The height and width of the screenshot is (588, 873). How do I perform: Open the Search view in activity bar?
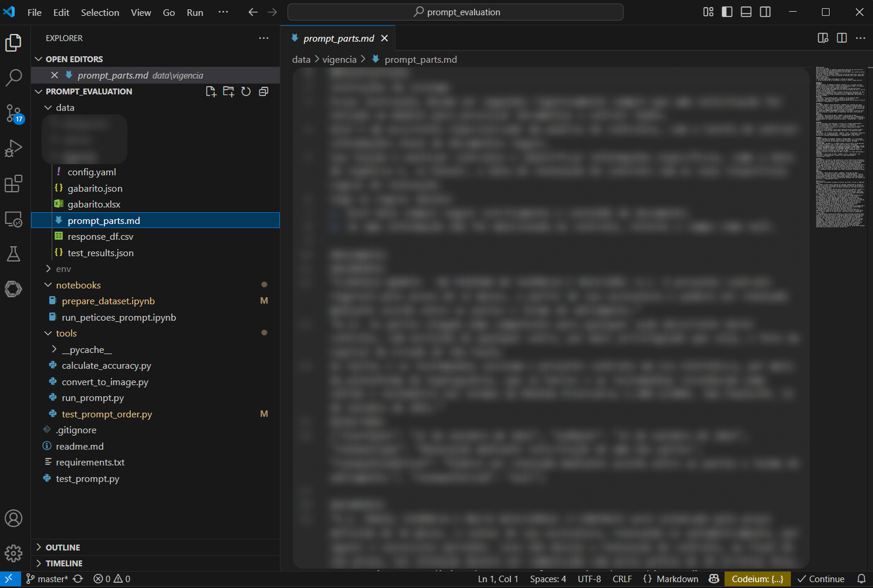tap(13, 77)
